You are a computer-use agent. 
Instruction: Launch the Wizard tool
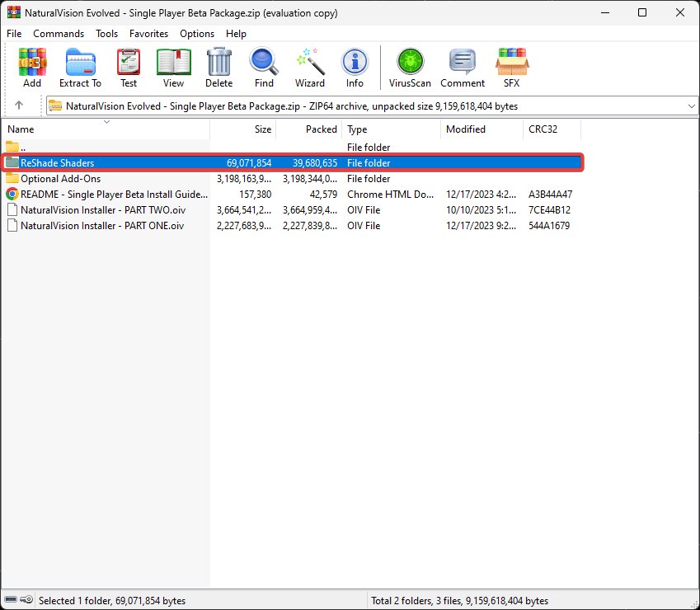coord(310,68)
